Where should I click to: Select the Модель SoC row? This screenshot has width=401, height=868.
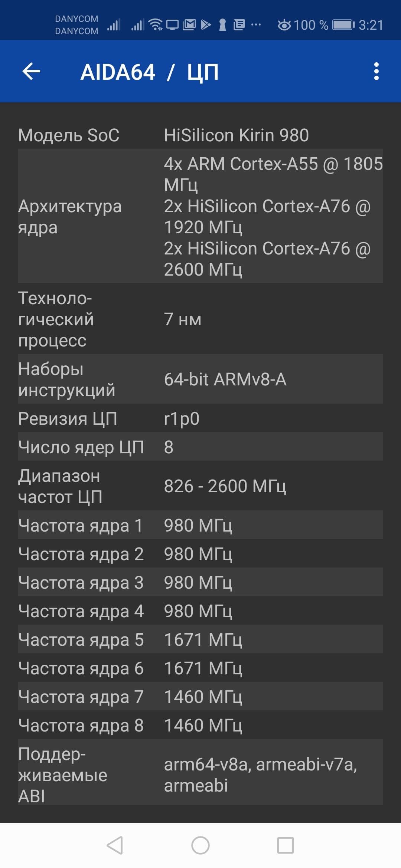tap(200, 135)
